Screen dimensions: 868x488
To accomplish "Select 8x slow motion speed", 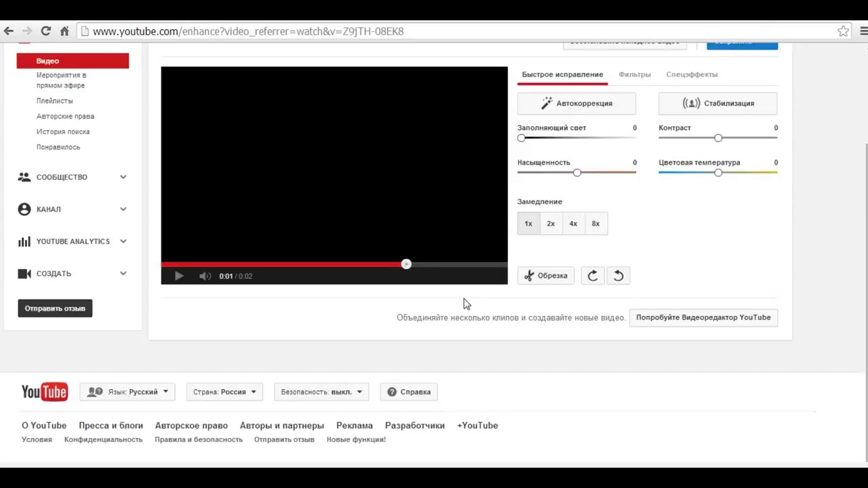I will [x=595, y=224].
